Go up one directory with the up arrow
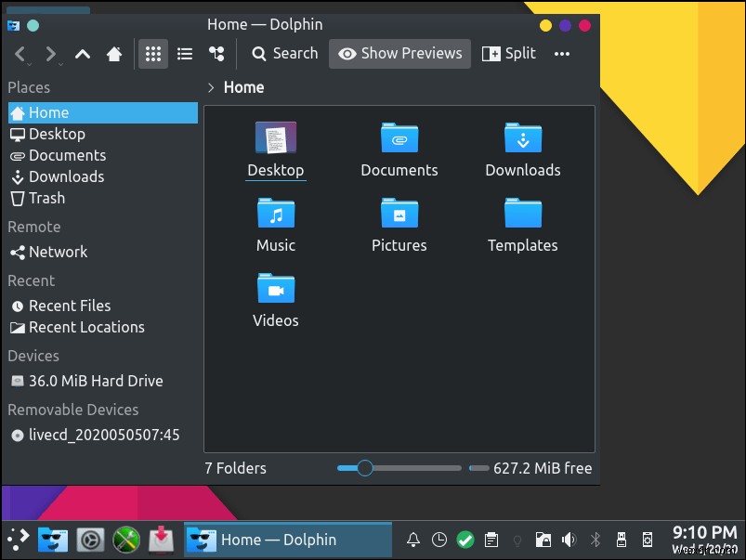The image size is (746, 560). (x=82, y=53)
